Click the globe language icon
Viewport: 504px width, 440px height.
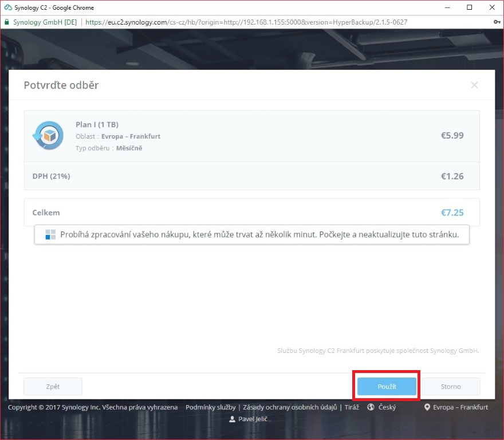click(371, 407)
